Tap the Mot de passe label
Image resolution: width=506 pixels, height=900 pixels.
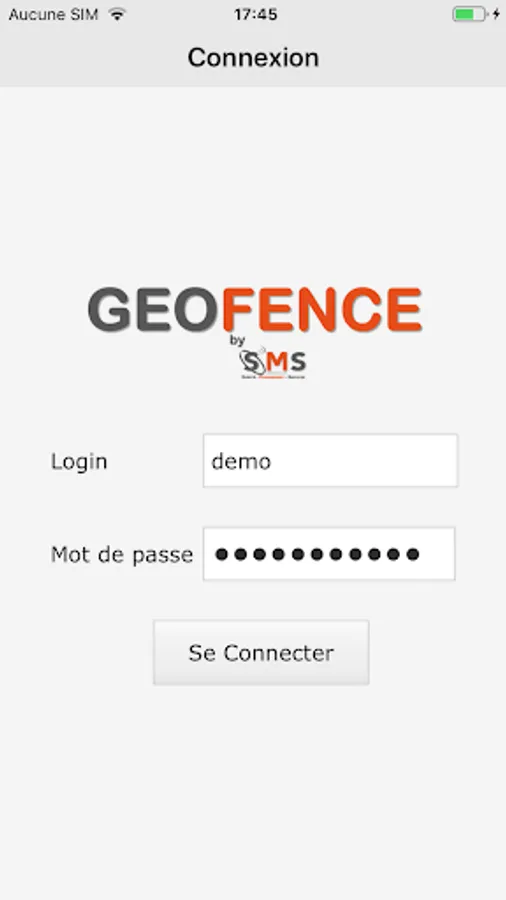click(x=122, y=555)
